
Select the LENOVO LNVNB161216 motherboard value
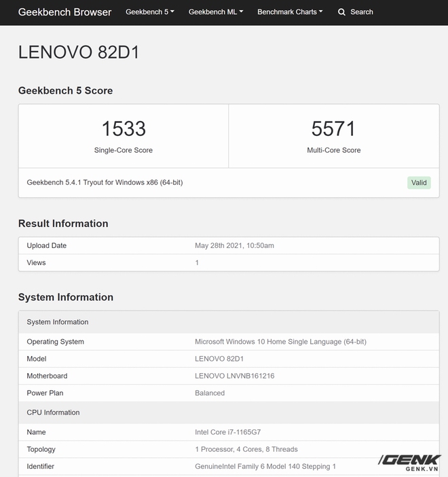(x=235, y=376)
